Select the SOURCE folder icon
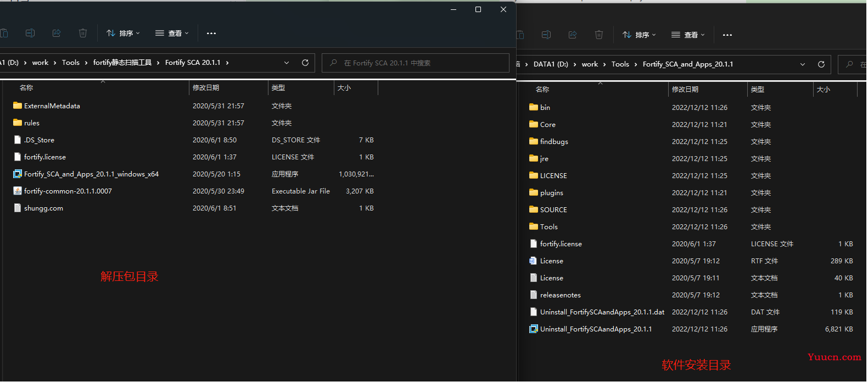 (534, 209)
